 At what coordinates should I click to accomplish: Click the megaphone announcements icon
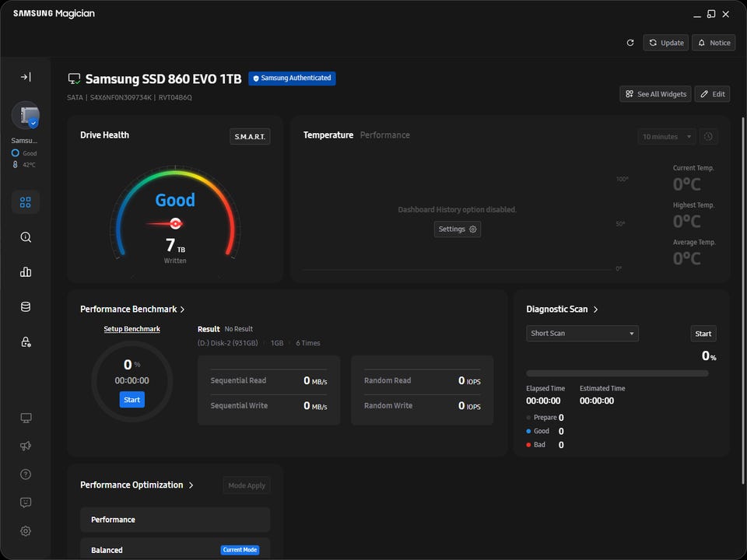tap(26, 446)
